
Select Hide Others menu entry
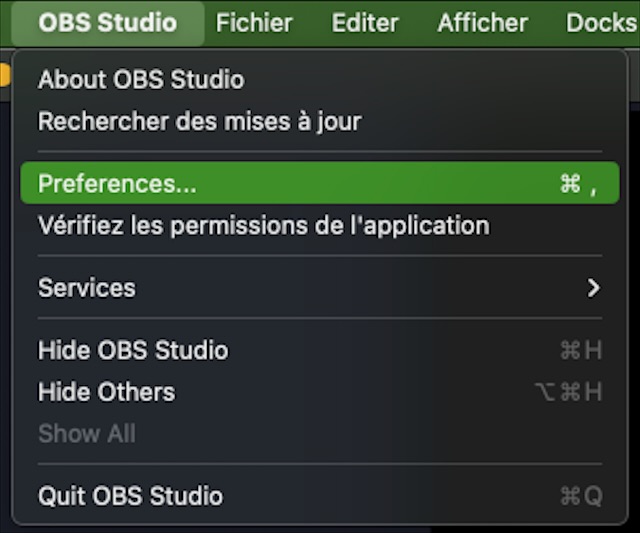point(106,392)
